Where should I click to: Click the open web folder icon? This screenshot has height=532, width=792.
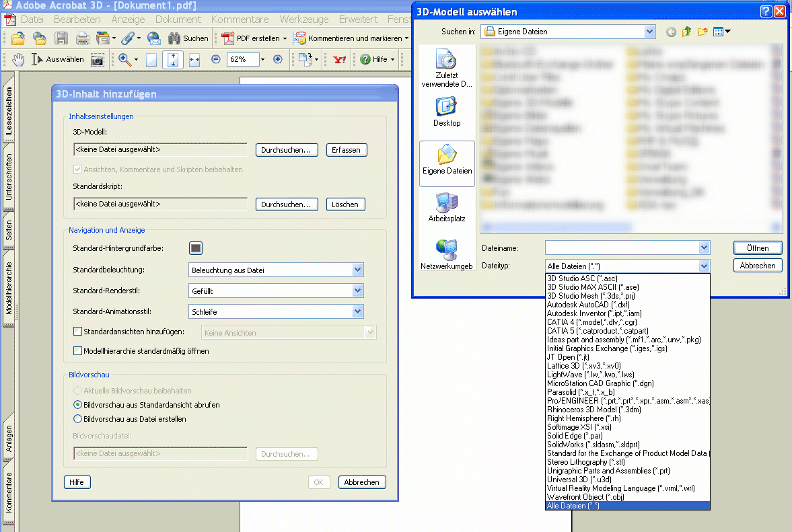[40, 38]
